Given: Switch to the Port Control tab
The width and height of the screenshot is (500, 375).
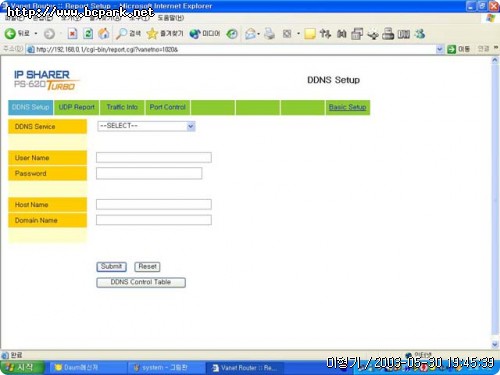Looking at the screenshot, I should tap(167, 107).
